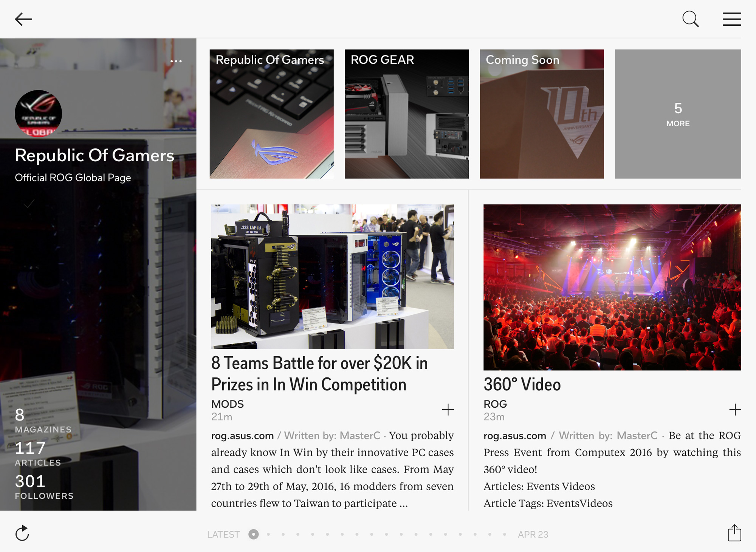Screen dimensions: 756x552
Task: Open the hamburger menu icon
Action: tap(731, 19)
